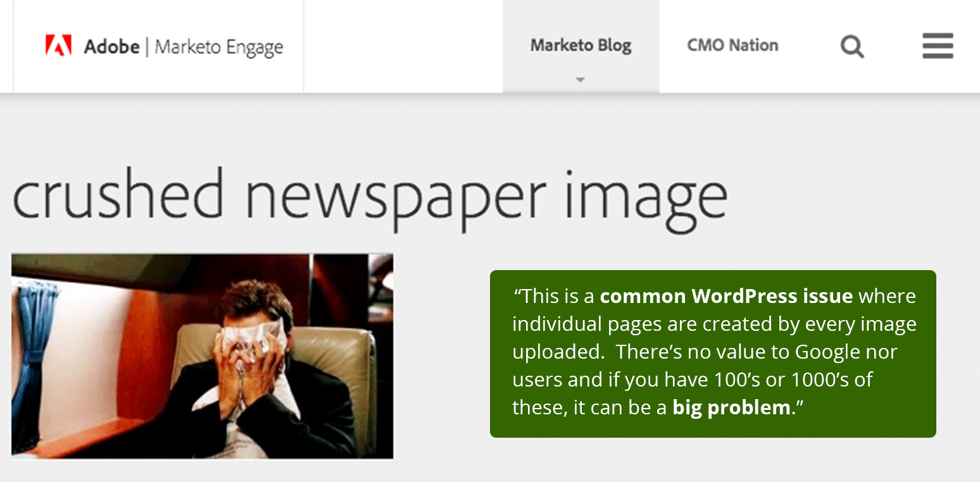The image size is (980, 482).
Task: Click the divider between Adobe and Marketo Engage
Action: click(x=147, y=47)
